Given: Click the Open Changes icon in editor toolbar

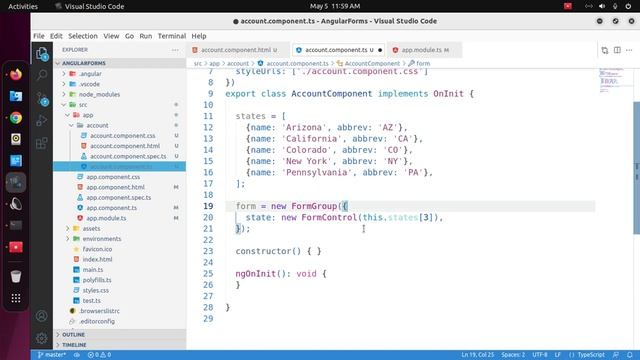Looking at the screenshot, I should click(x=604, y=50).
